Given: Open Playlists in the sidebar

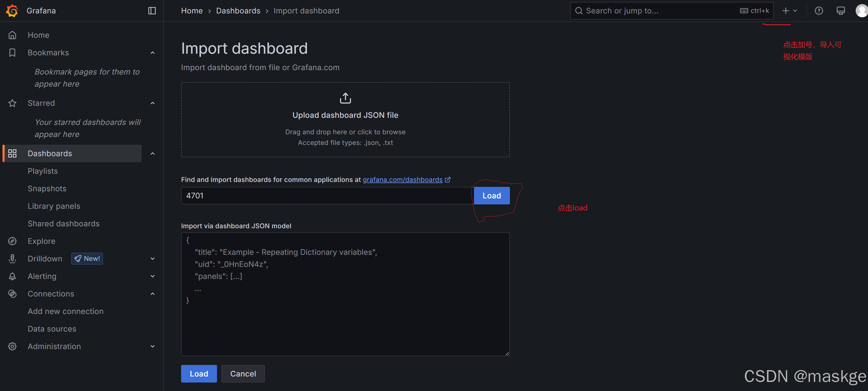Looking at the screenshot, I should tap(43, 171).
